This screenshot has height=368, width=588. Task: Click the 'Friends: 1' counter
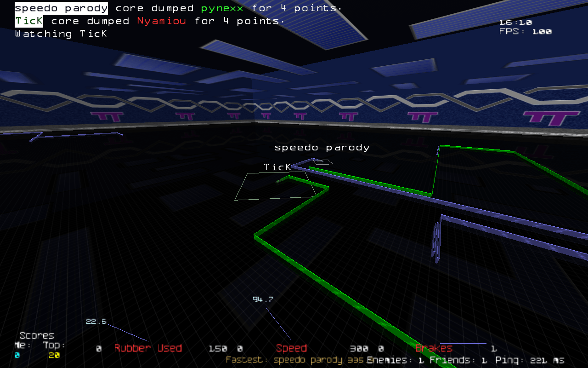point(458,360)
